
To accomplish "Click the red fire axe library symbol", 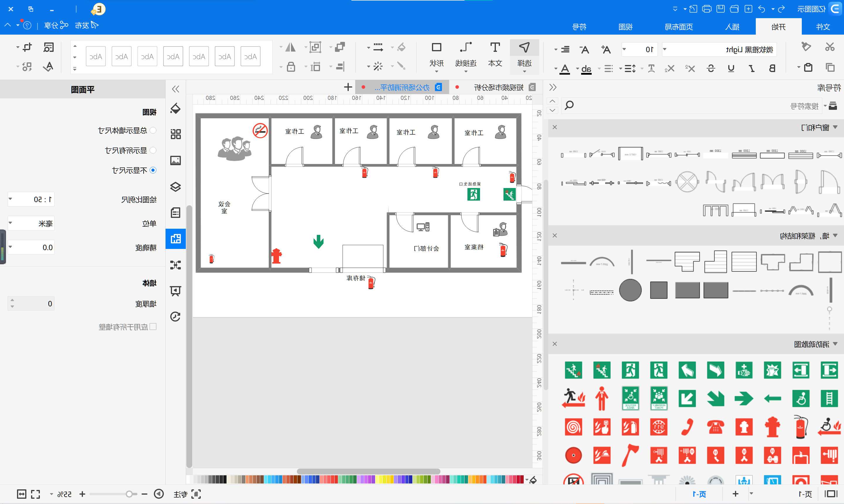I will [630, 455].
